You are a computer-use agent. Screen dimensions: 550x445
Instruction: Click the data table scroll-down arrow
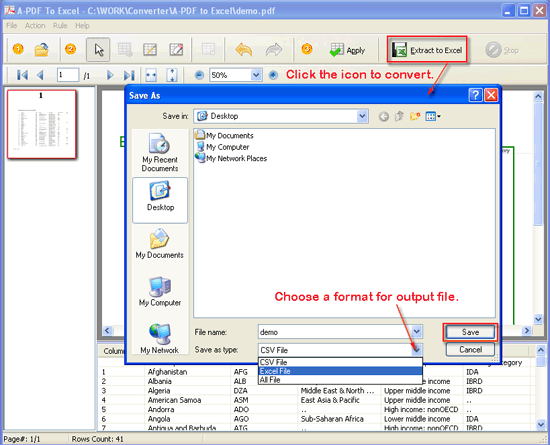coord(541,425)
